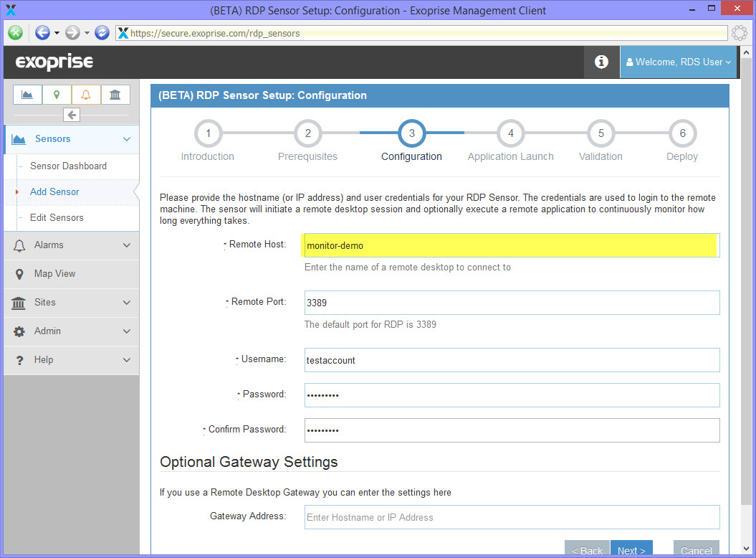Image resolution: width=756 pixels, height=558 pixels.
Task: Click the settings gear beside the address bar
Action: (739, 33)
